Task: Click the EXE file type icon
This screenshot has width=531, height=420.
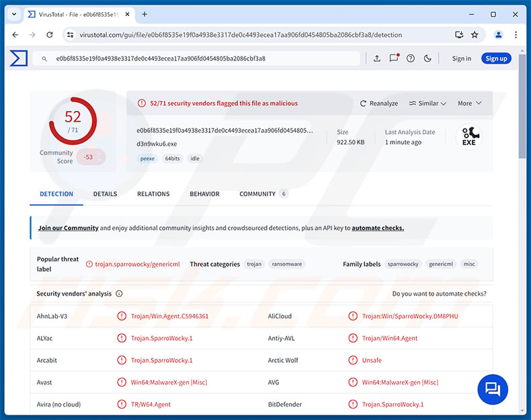Action: [469, 136]
